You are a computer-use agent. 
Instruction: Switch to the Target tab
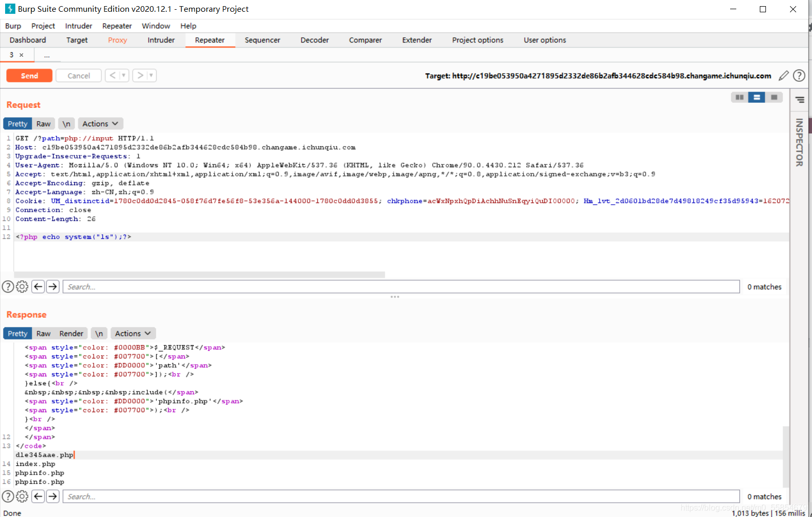(77, 40)
